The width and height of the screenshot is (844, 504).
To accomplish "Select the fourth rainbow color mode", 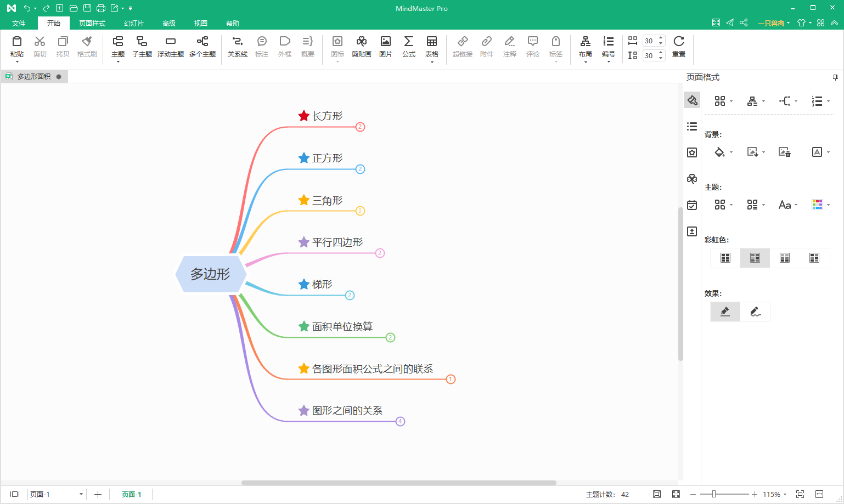I will click(x=814, y=258).
